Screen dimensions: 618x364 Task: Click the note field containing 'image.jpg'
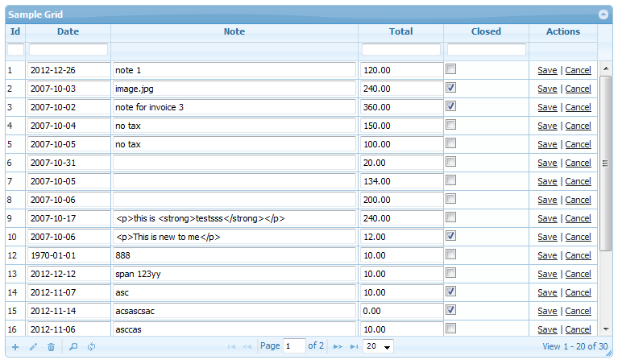click(234, 89)
